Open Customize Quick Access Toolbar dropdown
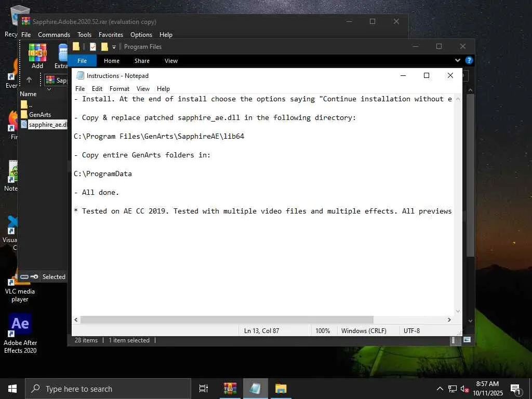The width and height of the screenshot is (532, 399). click(114, 47)
